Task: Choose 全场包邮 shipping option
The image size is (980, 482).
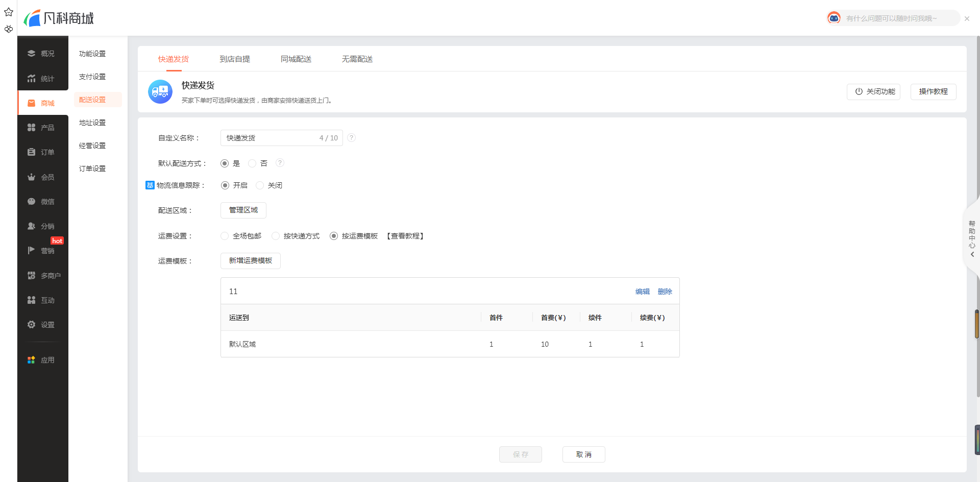Action: pos(225,236)
